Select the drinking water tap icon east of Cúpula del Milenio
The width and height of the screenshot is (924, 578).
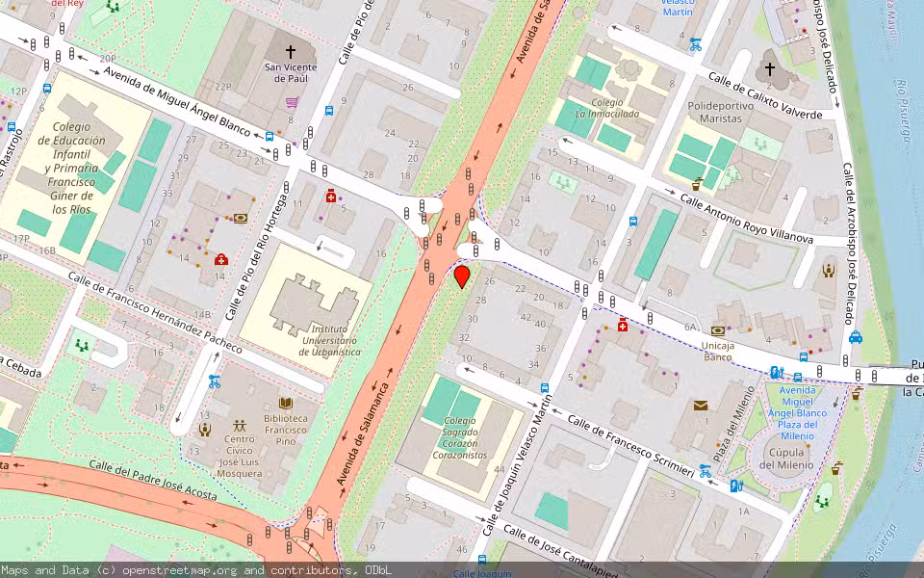click(x=836, y=469)
